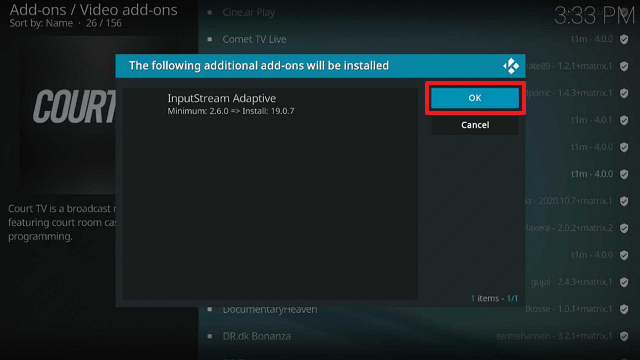The image size is (640, 360).
Task: Click the bullet icon beside Cine.ar Play
Action: tap(210, 12)
